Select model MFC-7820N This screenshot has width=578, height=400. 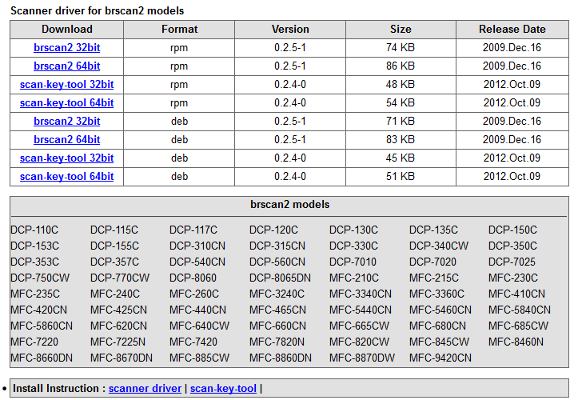tap(277, 342)
